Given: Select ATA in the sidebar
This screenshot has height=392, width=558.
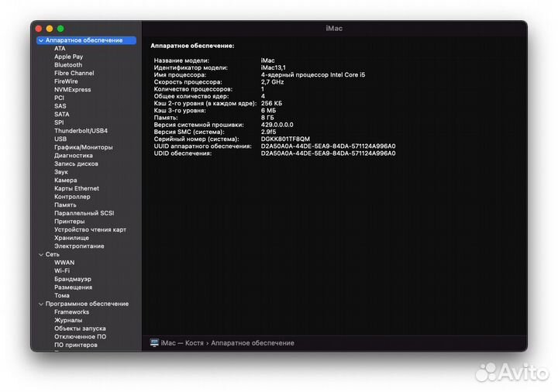Looking at the screenshot, I should click(60, 48).
